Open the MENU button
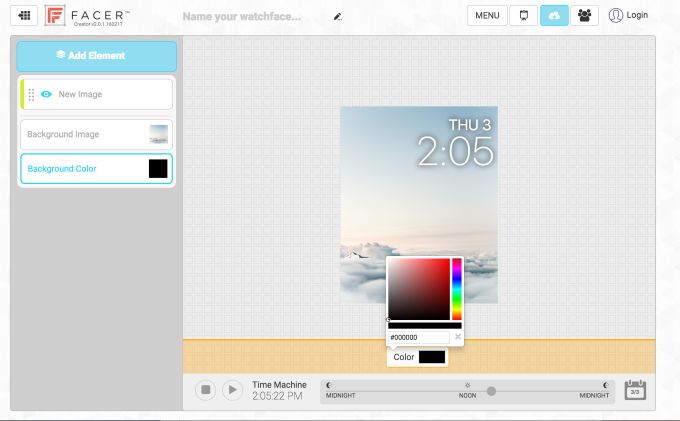Screen dimensions: 680x421 tap(487, 16)
